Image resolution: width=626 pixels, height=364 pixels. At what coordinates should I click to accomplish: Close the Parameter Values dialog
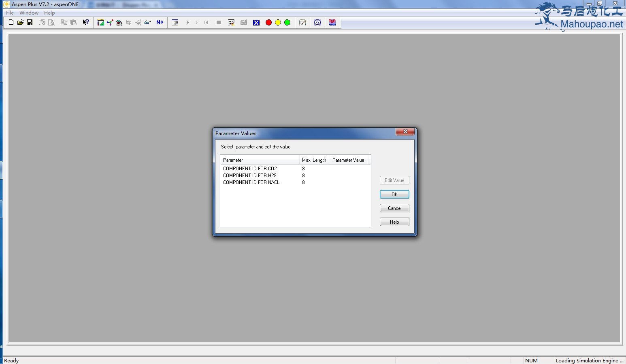405,132
